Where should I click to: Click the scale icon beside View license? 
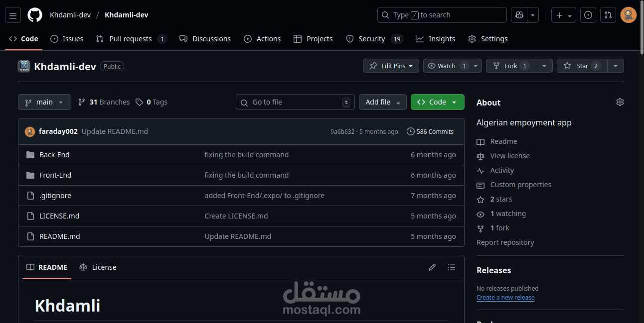click(x=481, y=156)
